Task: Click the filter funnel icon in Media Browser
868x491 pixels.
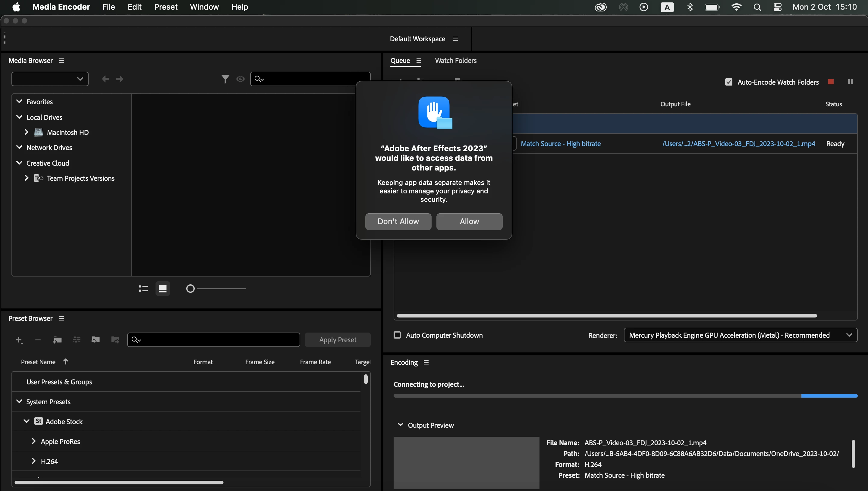Action: (225, 79)
